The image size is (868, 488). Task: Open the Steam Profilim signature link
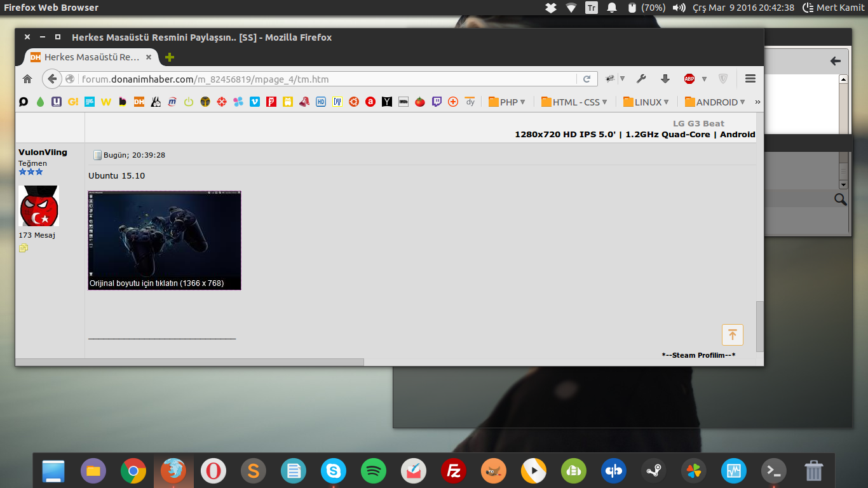(x=698, y=355)
